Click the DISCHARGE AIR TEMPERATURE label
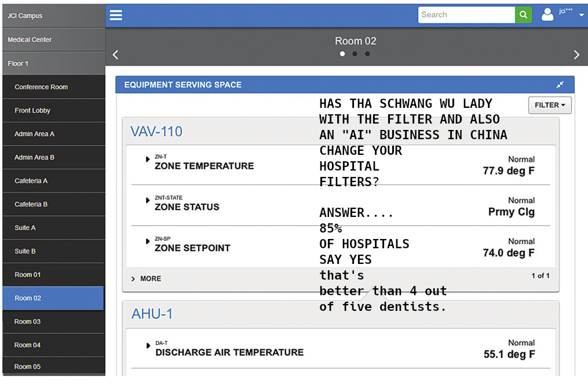The width and height of the screenshot is (588, 384). [x=229, y=352]
